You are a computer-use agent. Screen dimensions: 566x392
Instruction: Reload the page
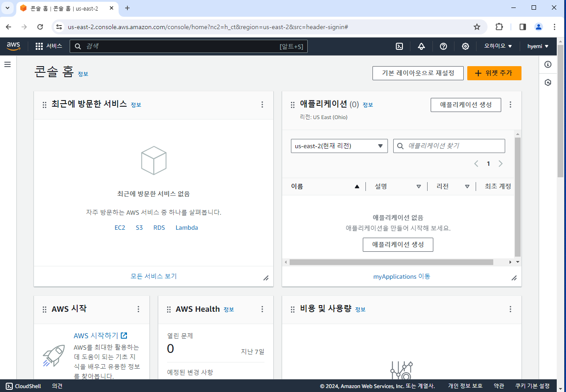[x=40, y=27]
